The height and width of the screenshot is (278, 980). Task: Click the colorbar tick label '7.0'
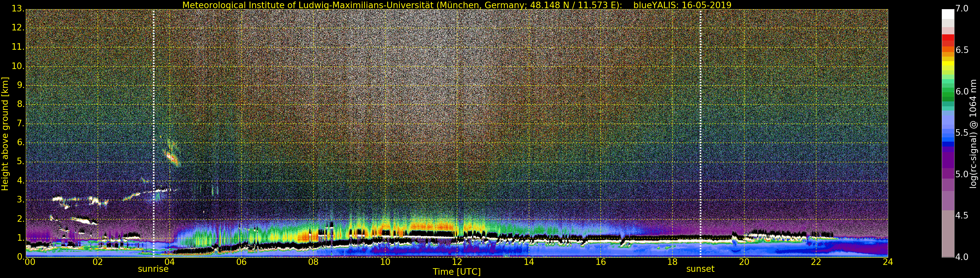point(962,9)
